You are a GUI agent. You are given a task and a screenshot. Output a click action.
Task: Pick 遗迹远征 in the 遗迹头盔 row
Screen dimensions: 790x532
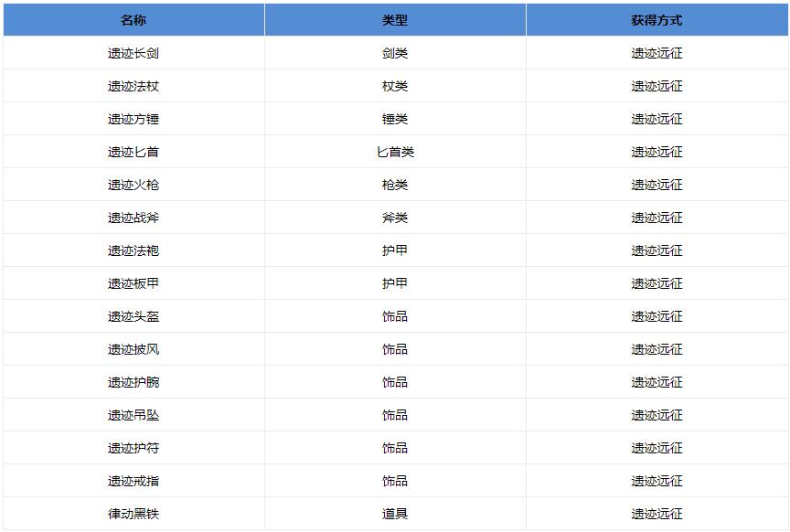[x=657, y=316]
